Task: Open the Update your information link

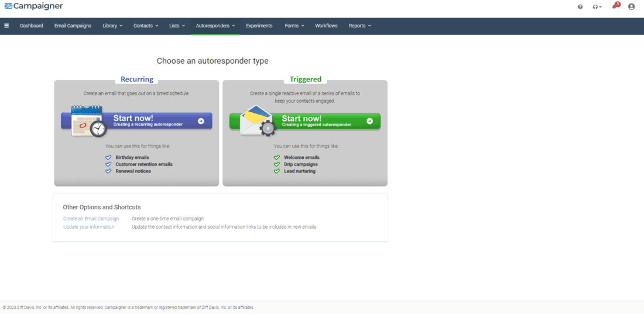Action: (89, 227)
